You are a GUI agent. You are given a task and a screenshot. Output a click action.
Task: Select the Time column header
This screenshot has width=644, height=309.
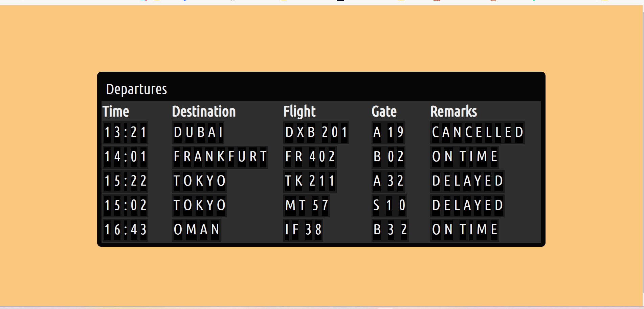tap(116, 112)
